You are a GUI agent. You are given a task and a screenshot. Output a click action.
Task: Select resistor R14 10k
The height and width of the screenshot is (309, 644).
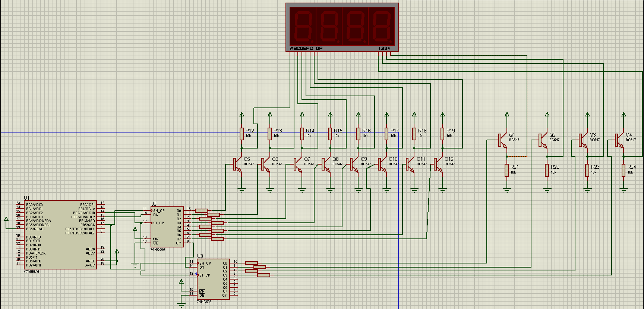click(x=302, y=134)
